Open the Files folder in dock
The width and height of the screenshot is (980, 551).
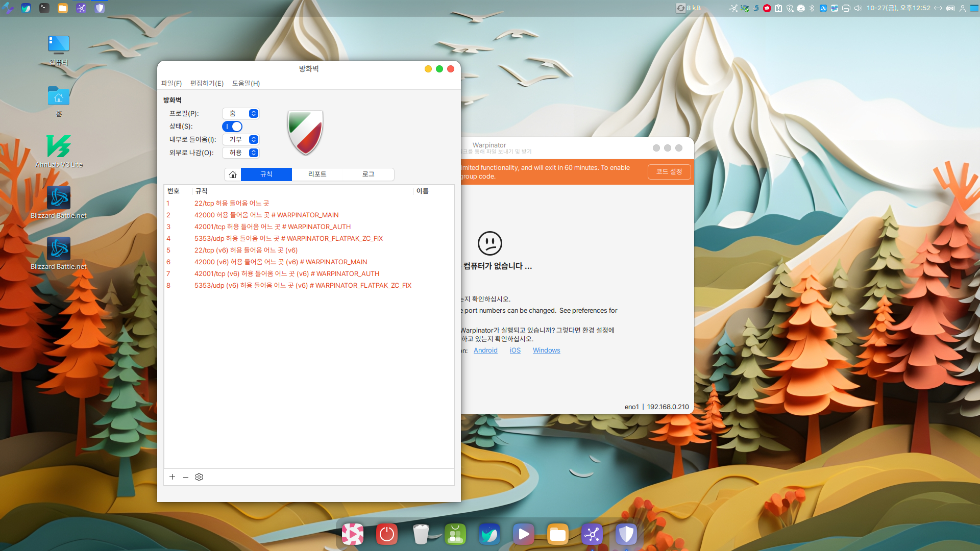[x=558, y=534]
